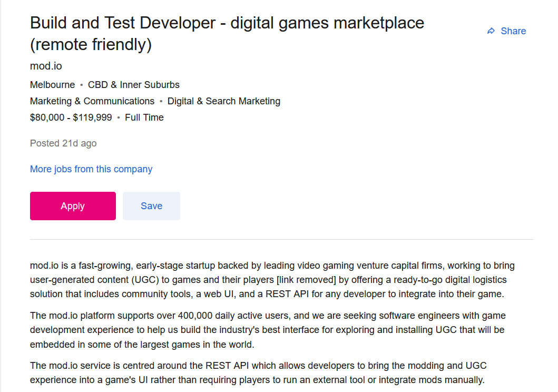Select the Full Time work type

144,117
